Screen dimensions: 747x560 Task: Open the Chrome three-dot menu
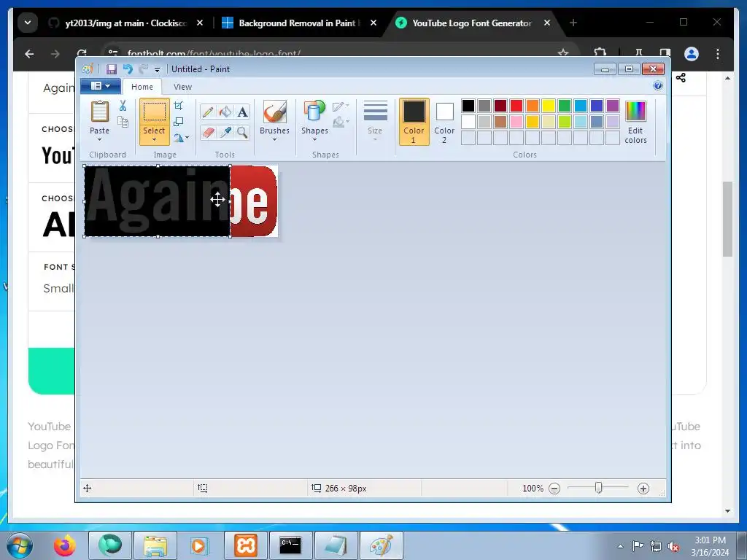tap(718, 54)
